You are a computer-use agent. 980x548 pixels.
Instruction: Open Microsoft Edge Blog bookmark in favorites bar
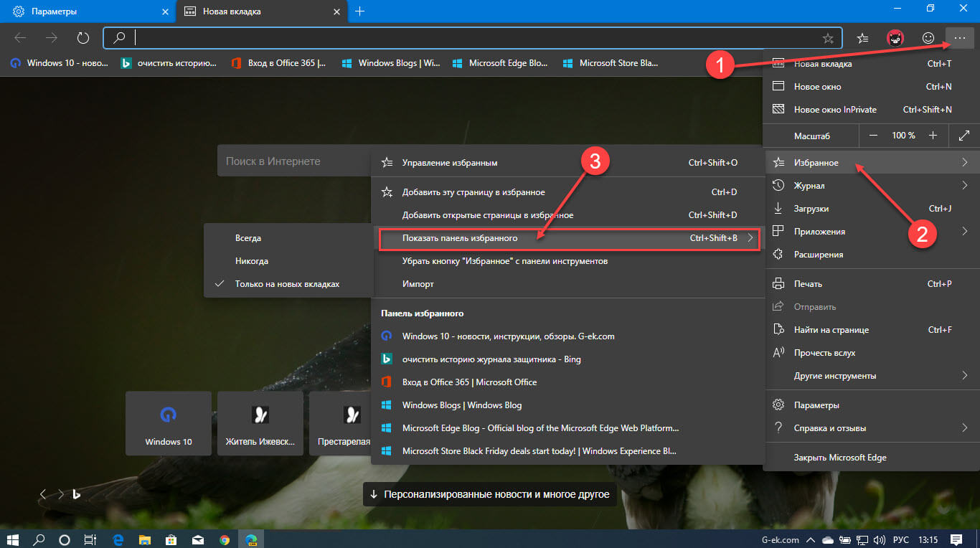500,63
